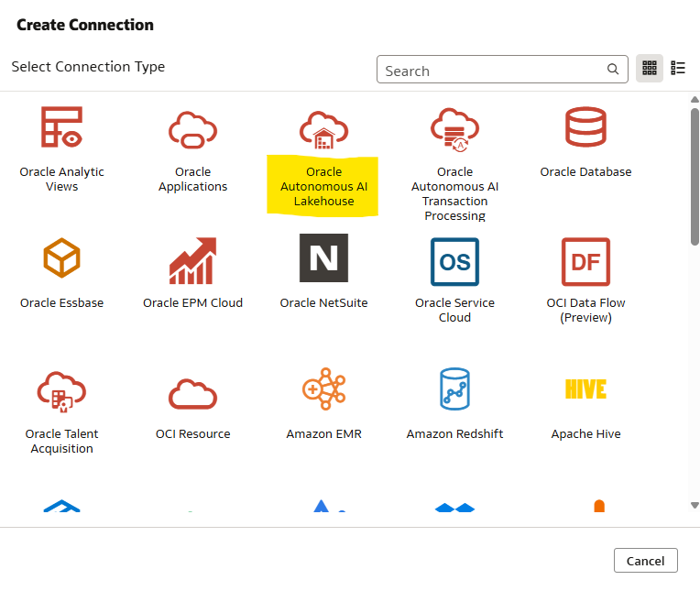Select the OCI Data Flow DF icon
This screenshot has height=591, width=700.
585,261
